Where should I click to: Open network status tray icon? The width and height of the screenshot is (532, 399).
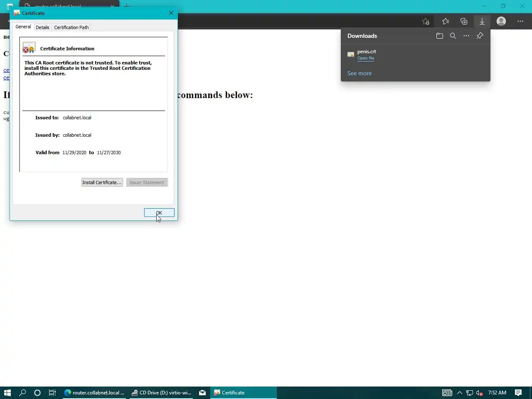[x=470, y=392]
